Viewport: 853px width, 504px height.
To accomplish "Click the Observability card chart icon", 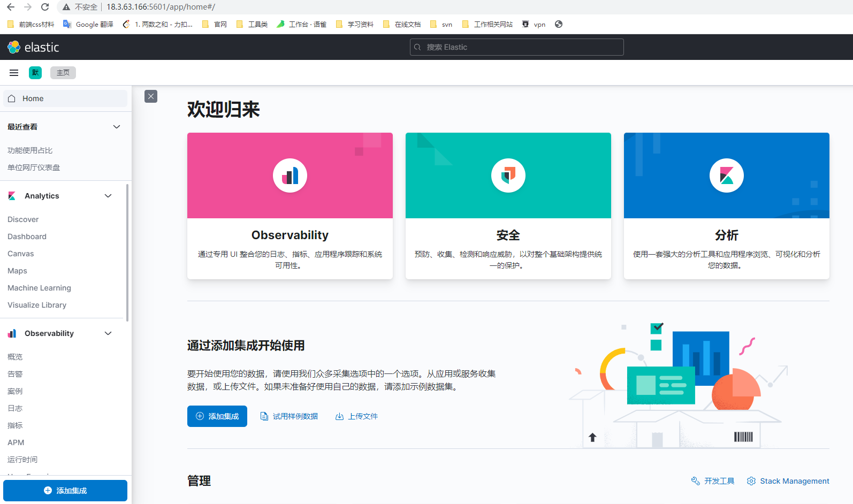I will [290, 175].
